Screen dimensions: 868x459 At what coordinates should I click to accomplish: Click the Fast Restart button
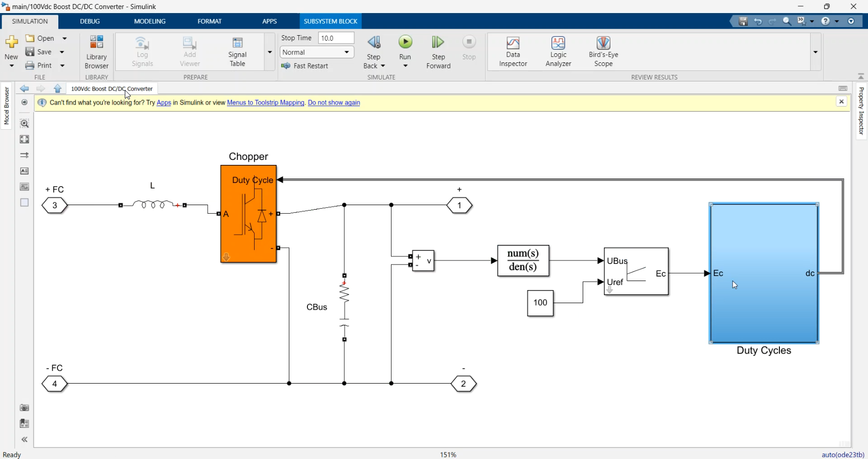point(305,66)
